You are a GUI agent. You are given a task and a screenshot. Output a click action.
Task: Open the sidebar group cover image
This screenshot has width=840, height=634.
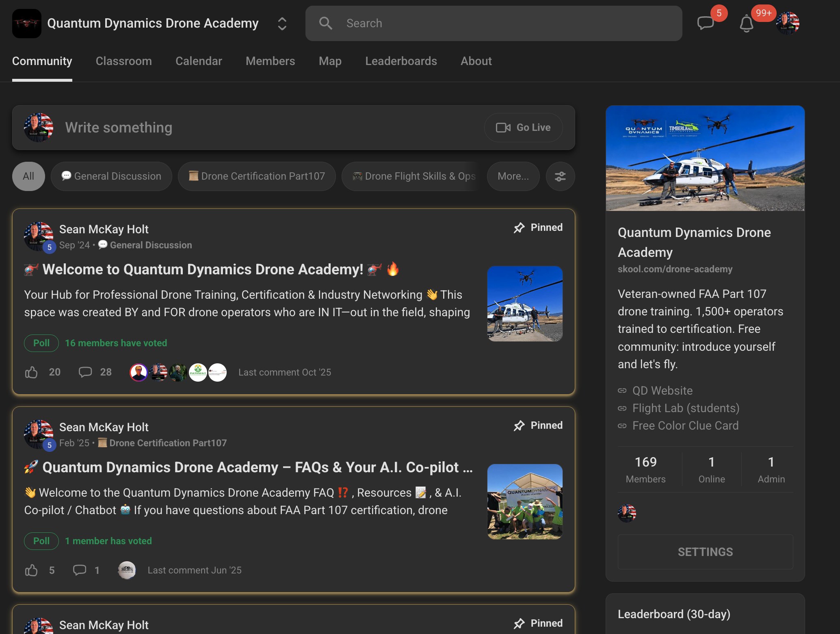(x=705, y=158)
